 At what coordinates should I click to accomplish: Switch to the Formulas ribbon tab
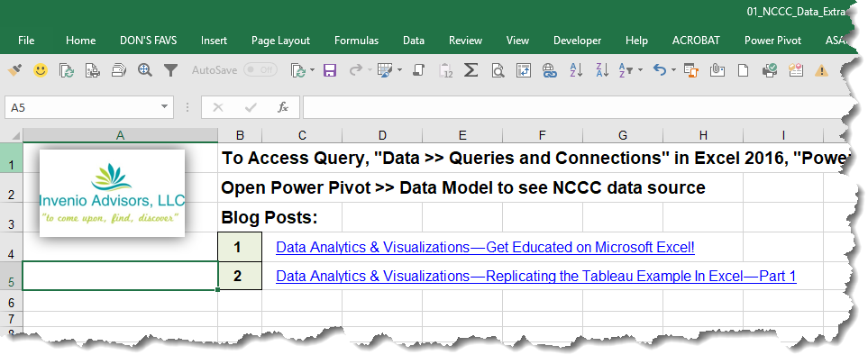(x=357, y=41)
